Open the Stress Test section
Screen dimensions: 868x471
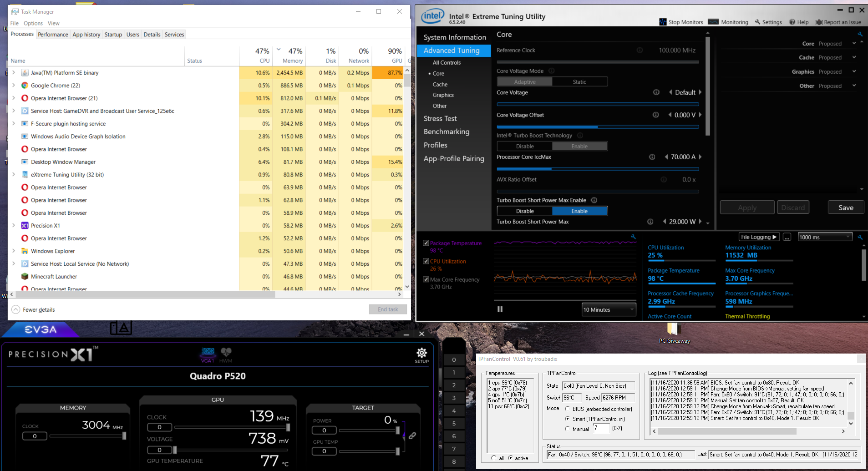(x=440, y=118)
